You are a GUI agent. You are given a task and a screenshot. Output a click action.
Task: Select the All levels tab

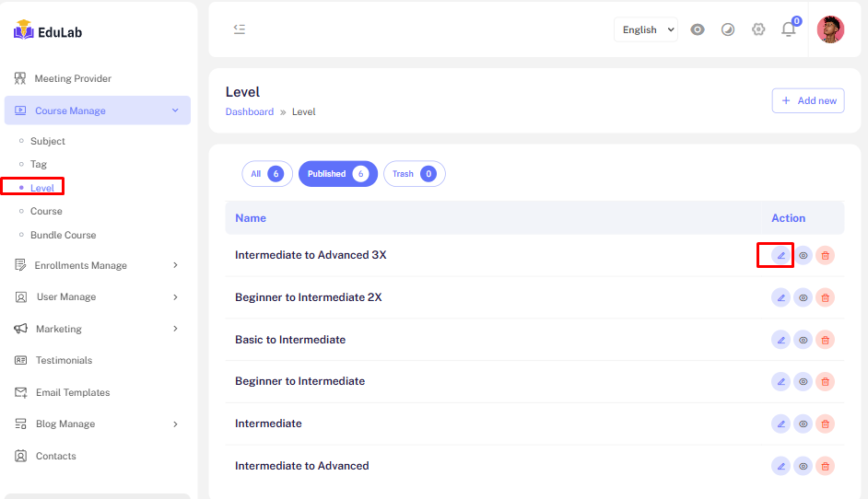[x=266, y=174]
